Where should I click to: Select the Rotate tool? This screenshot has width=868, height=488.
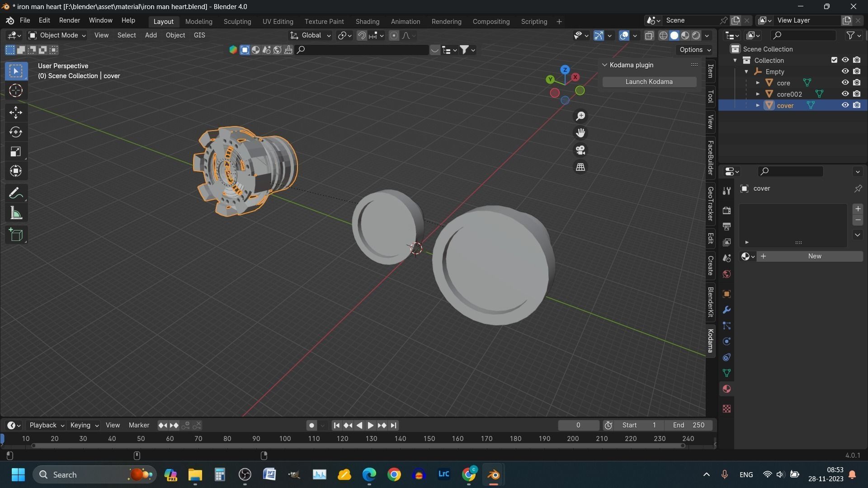tap(16, 132)
